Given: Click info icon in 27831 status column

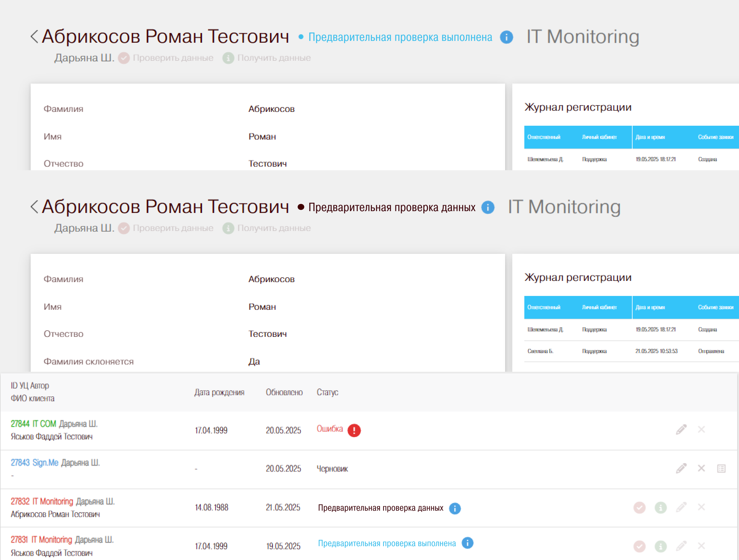Looking at the screenshot, I should pos(467,543).
